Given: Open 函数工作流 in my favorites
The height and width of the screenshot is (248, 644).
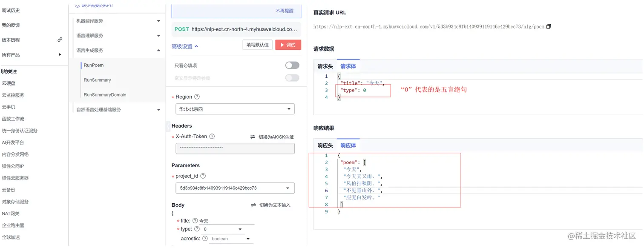Looking at the screenshot, I should tap(13, 119).
